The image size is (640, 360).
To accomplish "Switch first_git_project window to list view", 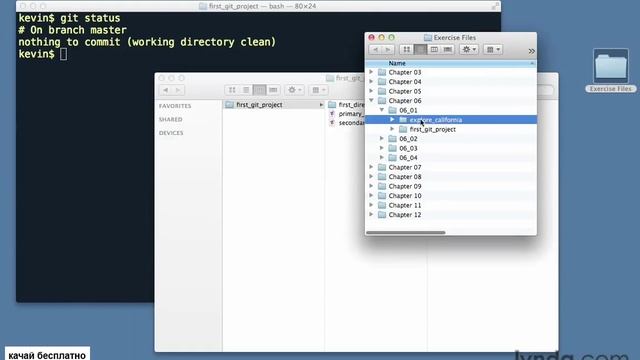I will [246, 90].
